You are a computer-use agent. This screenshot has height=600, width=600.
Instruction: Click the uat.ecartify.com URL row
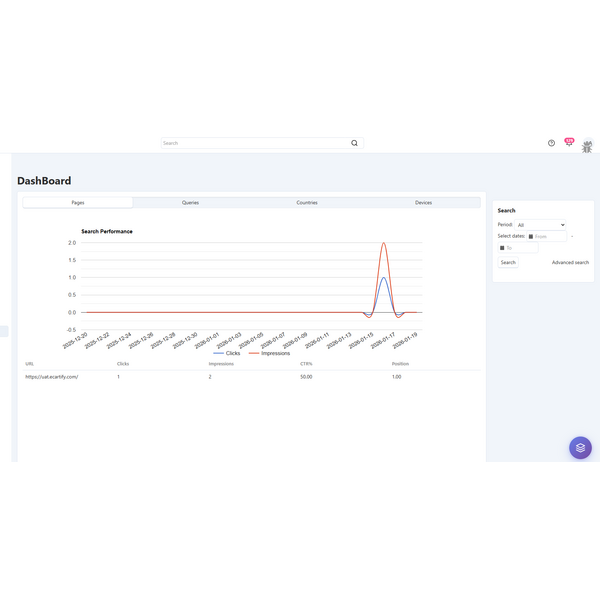52,377
